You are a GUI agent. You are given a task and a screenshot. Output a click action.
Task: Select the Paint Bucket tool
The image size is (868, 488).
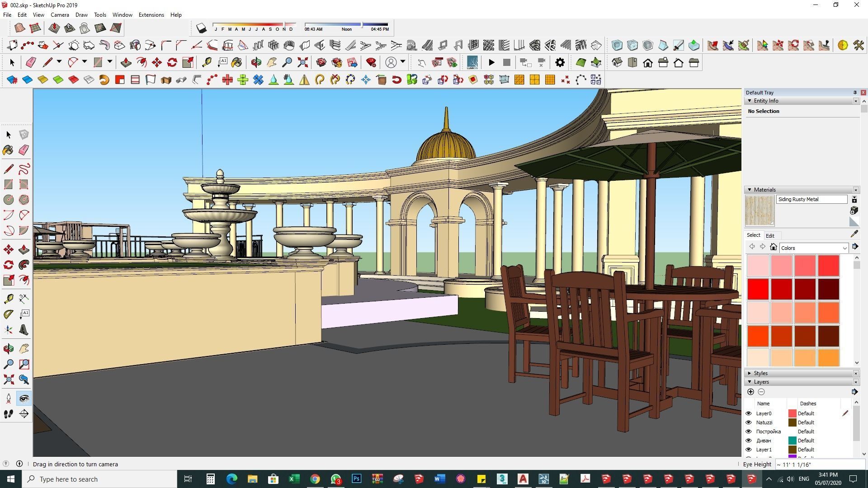point(8,150)
